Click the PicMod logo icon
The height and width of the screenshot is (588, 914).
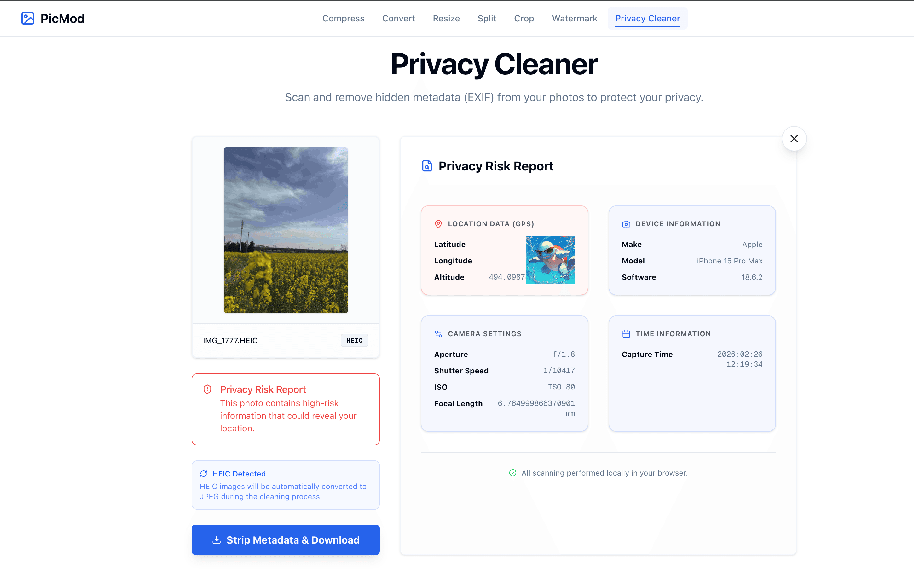[x=27, y=18]
